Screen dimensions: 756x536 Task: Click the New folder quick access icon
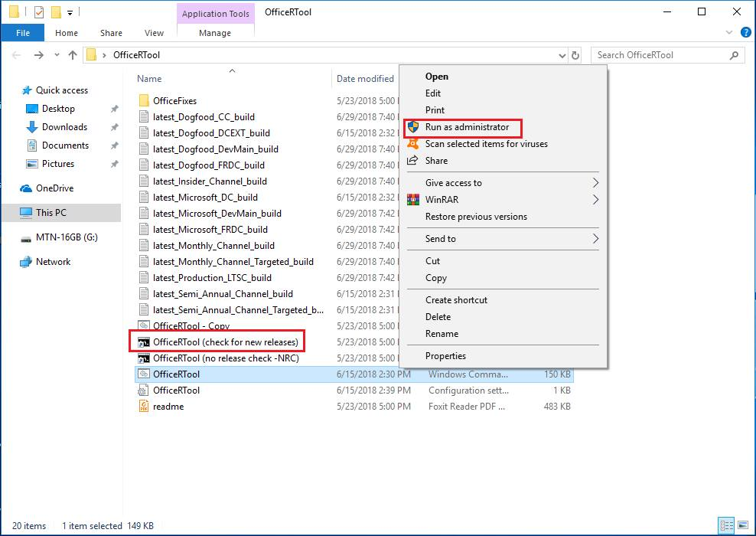coord(56,12)
